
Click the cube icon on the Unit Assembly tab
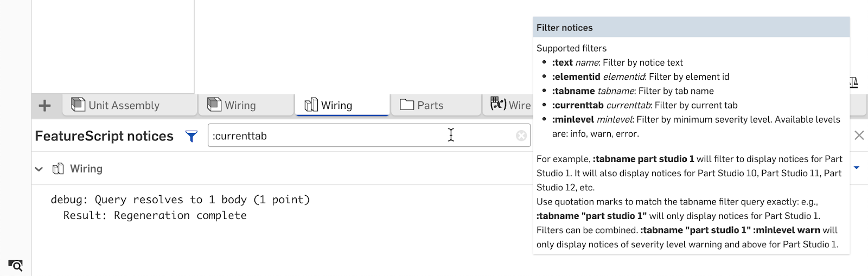coord(78,105)
